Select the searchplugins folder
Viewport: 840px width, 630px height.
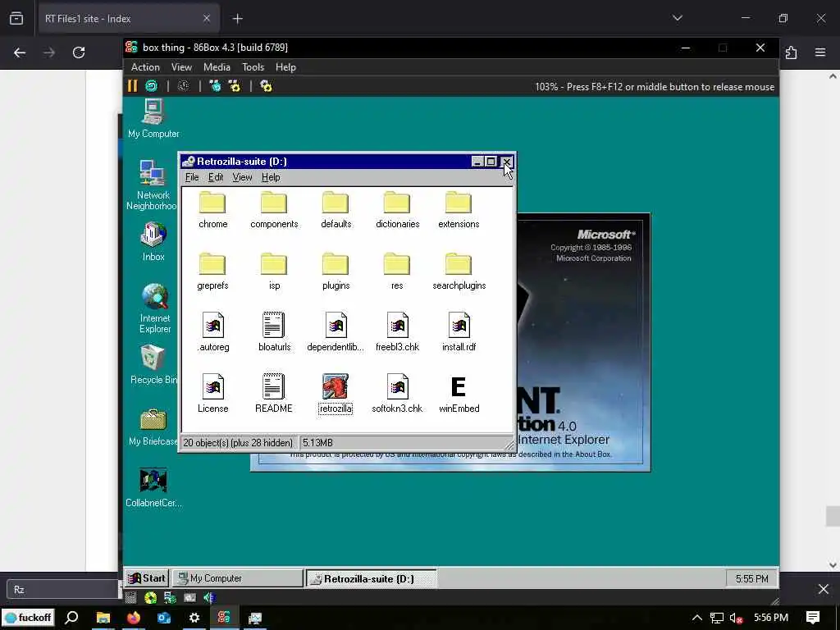tap(459, 272)
